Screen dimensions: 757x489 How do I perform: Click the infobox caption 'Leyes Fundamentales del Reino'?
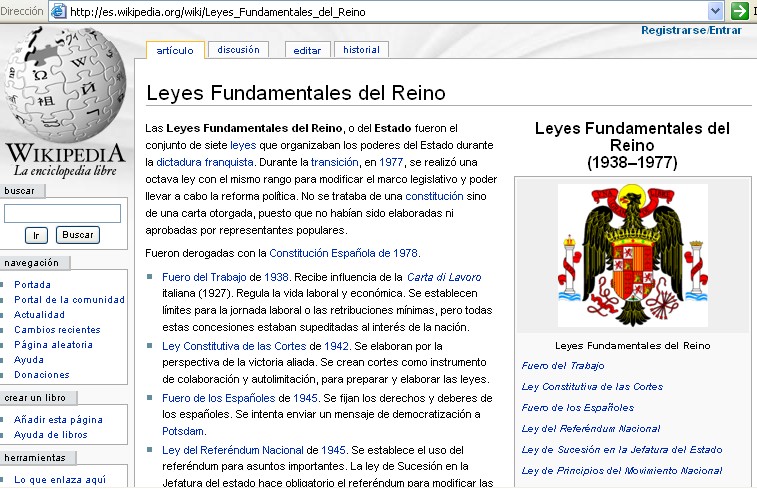(x=632, y=345)
